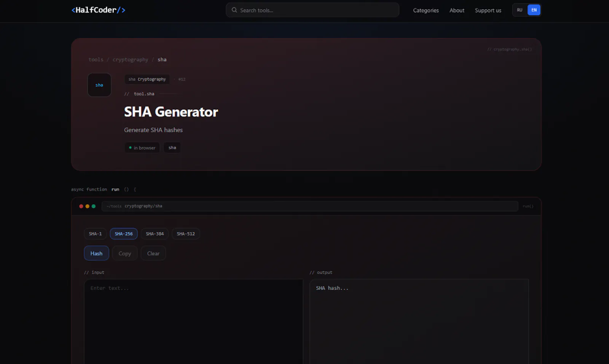Viewport: 609px width, 364px height.
Task: Open the Categories menu
Action: 426,10
